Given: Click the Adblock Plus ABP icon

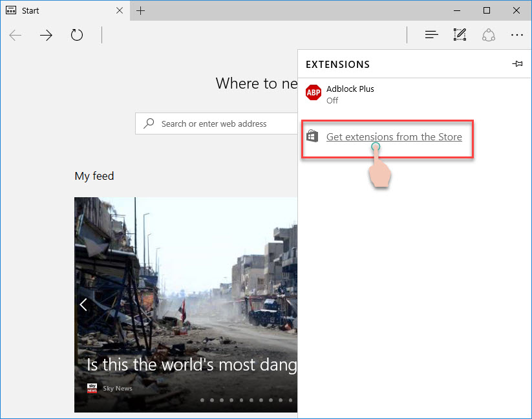Looking at the screenshot, I should (313, 92).
